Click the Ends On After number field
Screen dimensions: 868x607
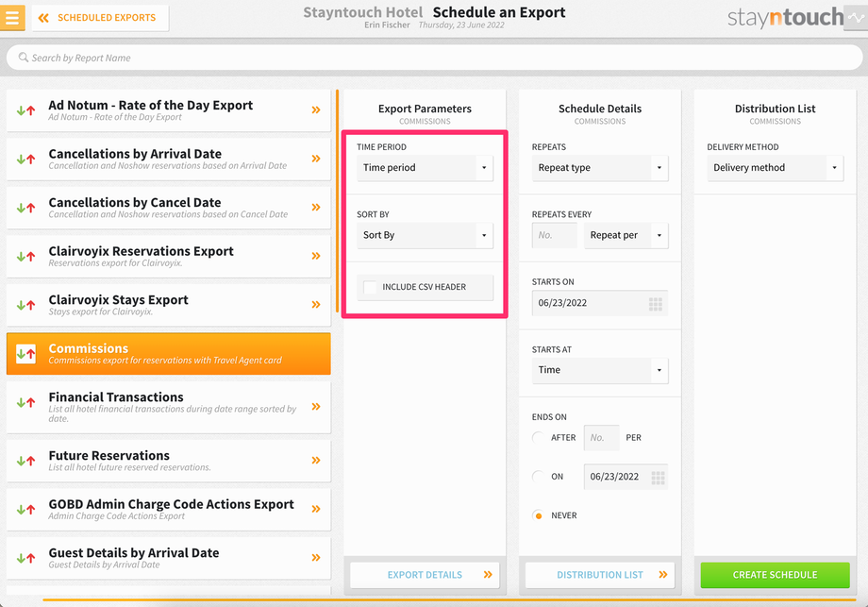tap(602, 437)
